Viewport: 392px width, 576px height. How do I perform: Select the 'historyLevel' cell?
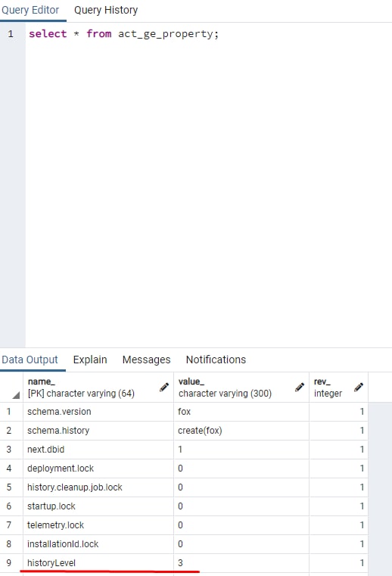coord(98,563)
